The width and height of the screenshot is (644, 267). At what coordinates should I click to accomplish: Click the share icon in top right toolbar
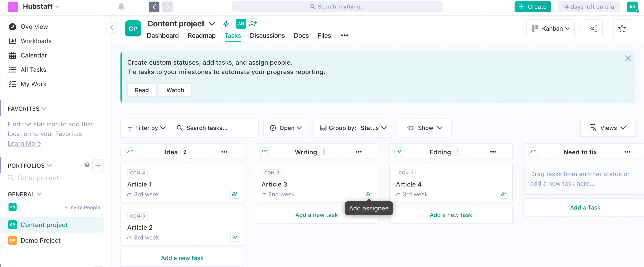pyautogui.click(x=594, y=28)
